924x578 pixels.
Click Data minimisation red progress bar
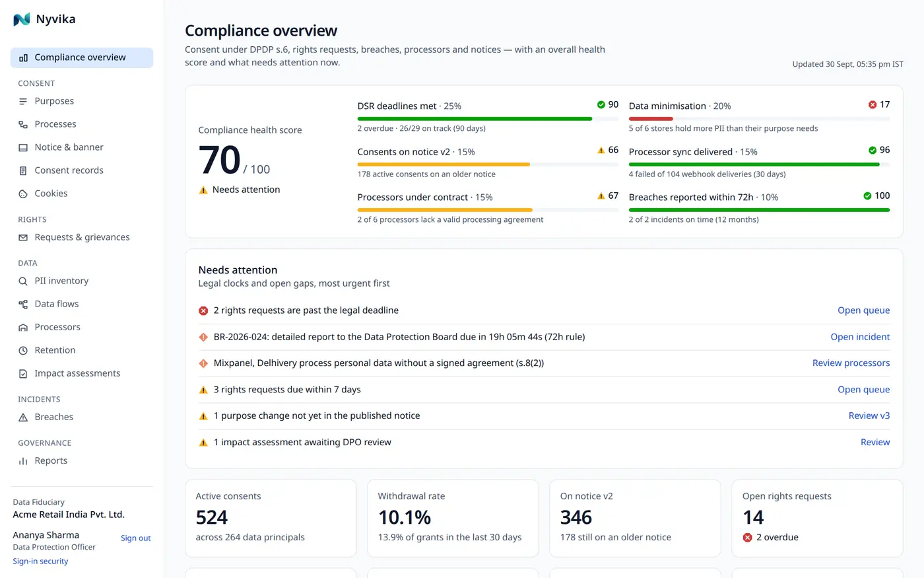tap(759, 119)
